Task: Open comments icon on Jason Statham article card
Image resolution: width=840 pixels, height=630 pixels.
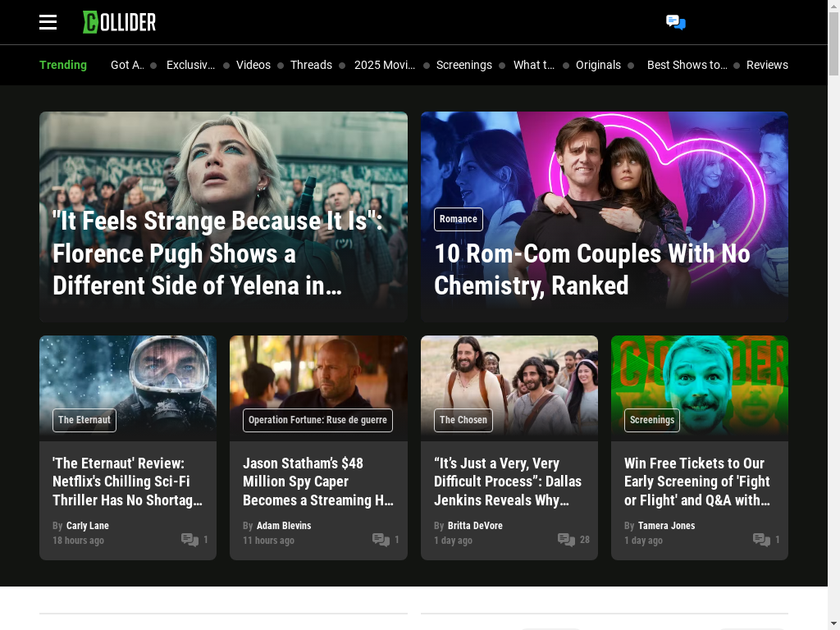Action: click(381, 540)
